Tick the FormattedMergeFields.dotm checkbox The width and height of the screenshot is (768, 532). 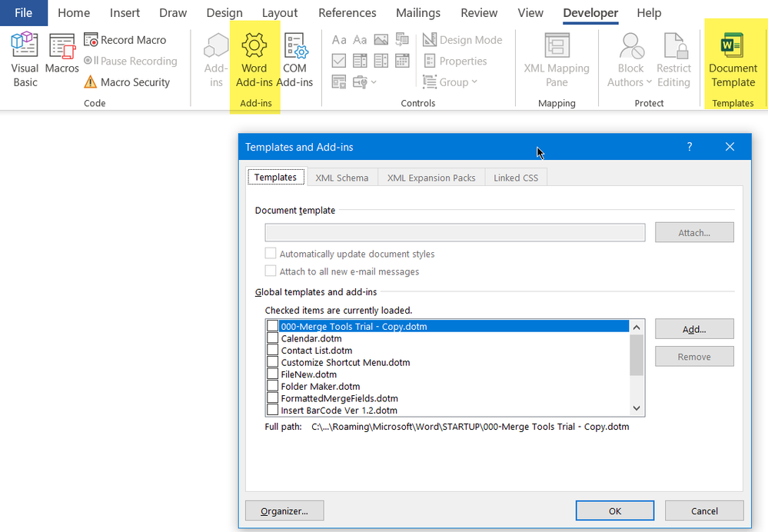pyautogui.click(x=273, y=397)
